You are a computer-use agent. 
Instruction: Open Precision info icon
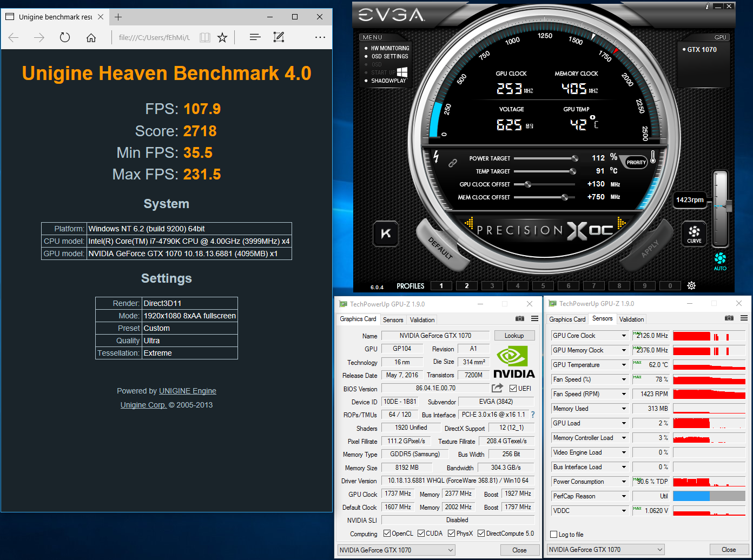tap(708, 6)
